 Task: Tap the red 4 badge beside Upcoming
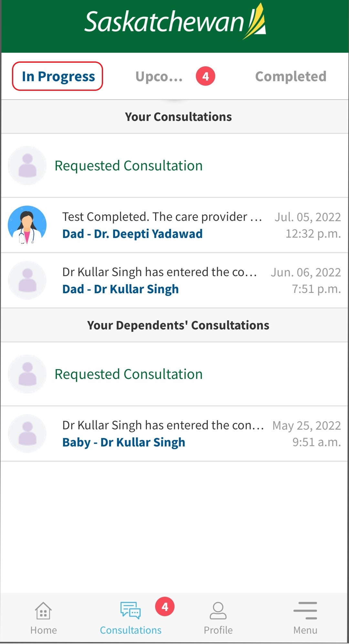[205, 76]
